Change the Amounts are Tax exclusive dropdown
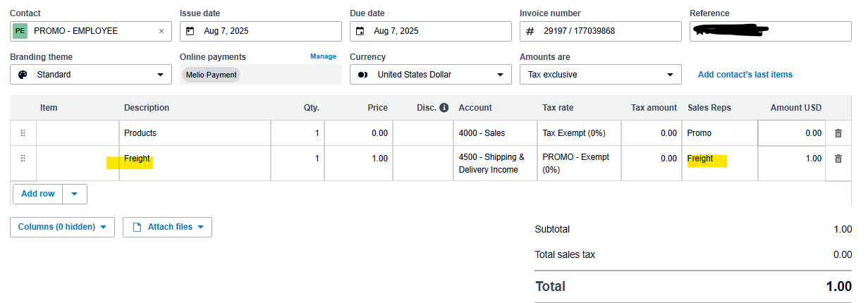 click(x=669, y=75)
